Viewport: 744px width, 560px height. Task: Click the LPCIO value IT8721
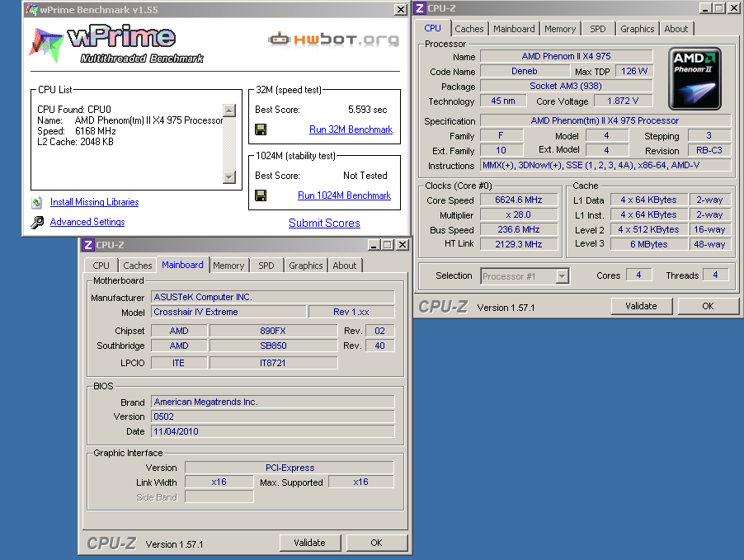(x=273, y=363)
